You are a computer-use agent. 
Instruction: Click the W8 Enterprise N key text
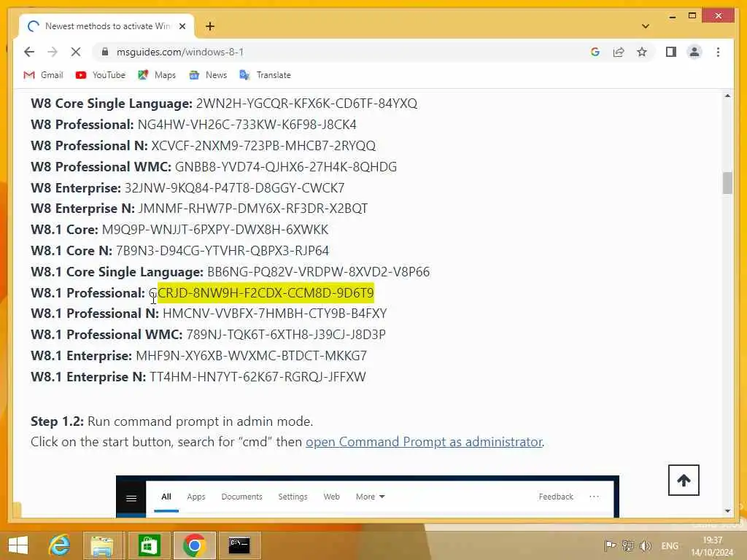(253, 208)
